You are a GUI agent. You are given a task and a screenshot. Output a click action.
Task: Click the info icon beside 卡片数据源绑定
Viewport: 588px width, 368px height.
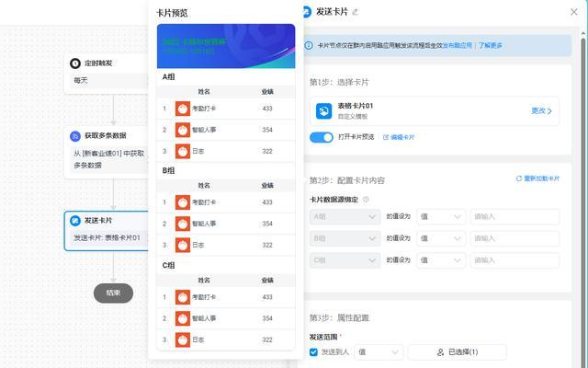point(366,199)
